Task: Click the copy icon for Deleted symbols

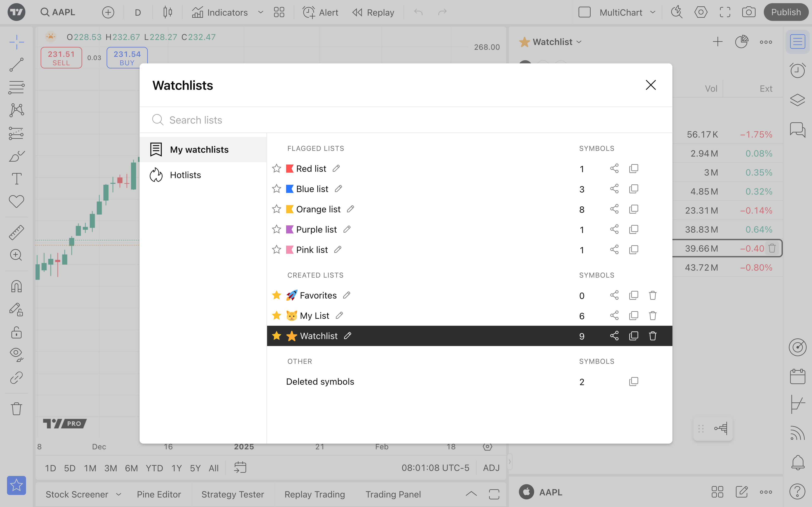Action: [634, 382]
